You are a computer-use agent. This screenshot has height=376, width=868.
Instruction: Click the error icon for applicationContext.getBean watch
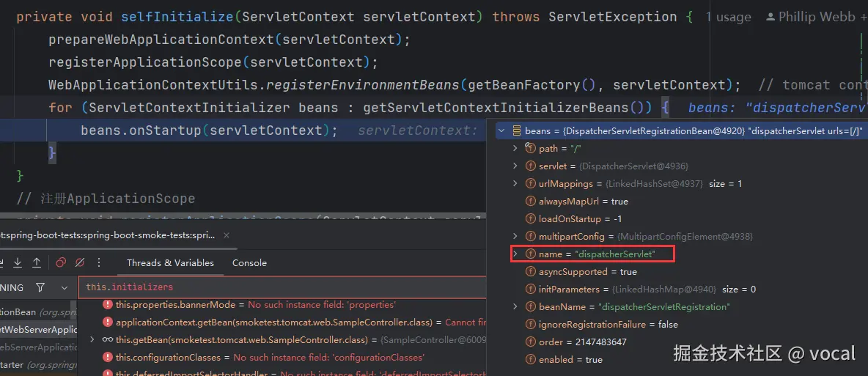107,322
